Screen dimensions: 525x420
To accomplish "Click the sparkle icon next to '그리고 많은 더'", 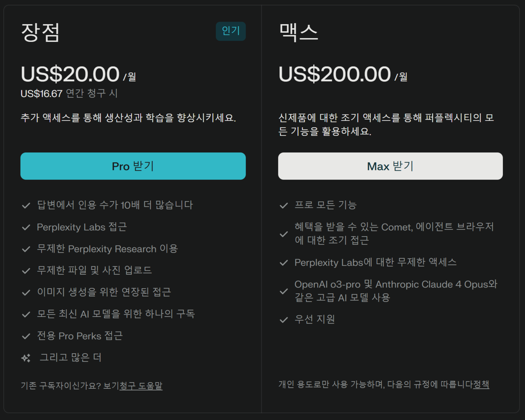I will click(26, 358).
